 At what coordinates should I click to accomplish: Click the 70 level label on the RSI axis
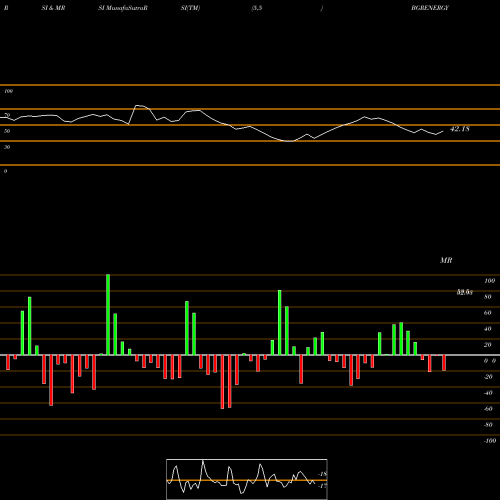(7, 115)
